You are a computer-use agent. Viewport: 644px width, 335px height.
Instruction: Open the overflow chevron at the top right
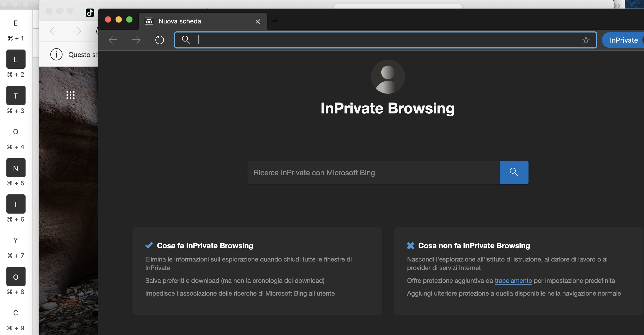click(x=618, y=5)
